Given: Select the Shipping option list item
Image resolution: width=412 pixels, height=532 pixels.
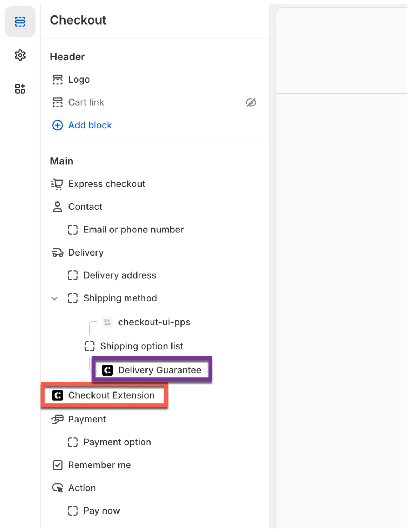Looking at the screenshot, I should point(141,346).
